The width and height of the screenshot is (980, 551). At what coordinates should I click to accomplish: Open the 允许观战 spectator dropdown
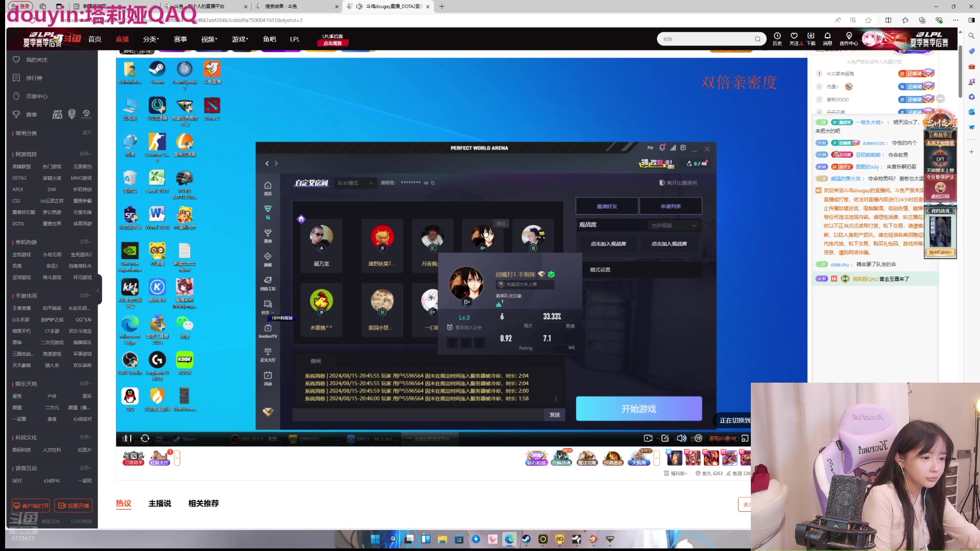tap(673, 225)
